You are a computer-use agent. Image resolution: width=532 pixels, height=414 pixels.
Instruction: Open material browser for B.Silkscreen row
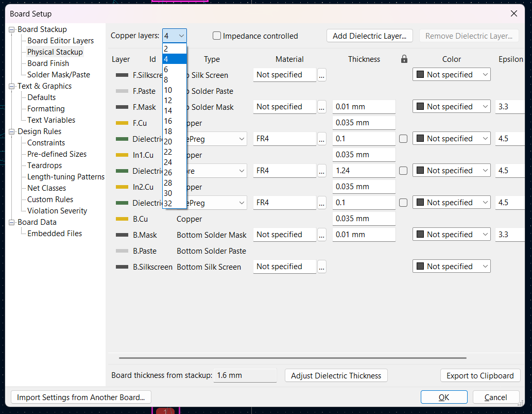click(322, 267)
